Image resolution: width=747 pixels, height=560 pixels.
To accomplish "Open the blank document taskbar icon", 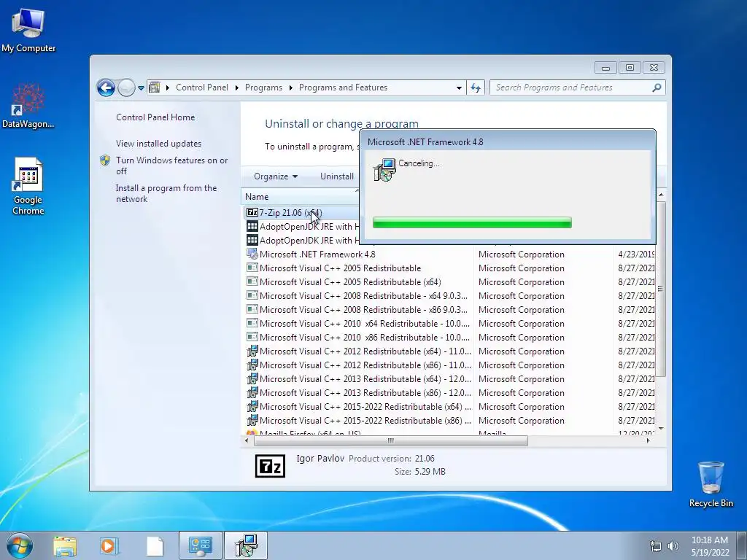I will 155,546.
